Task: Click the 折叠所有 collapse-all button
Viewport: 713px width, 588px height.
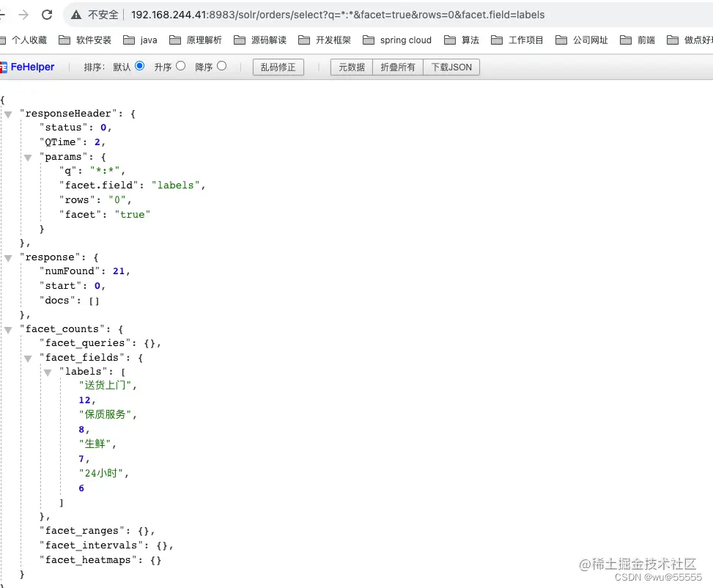Action: point(398,67)
